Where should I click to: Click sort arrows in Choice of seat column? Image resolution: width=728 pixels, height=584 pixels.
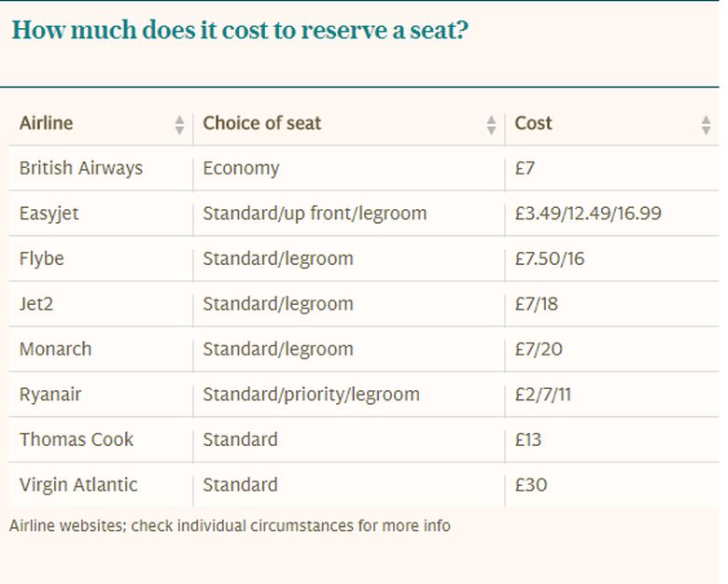(491, 124)
